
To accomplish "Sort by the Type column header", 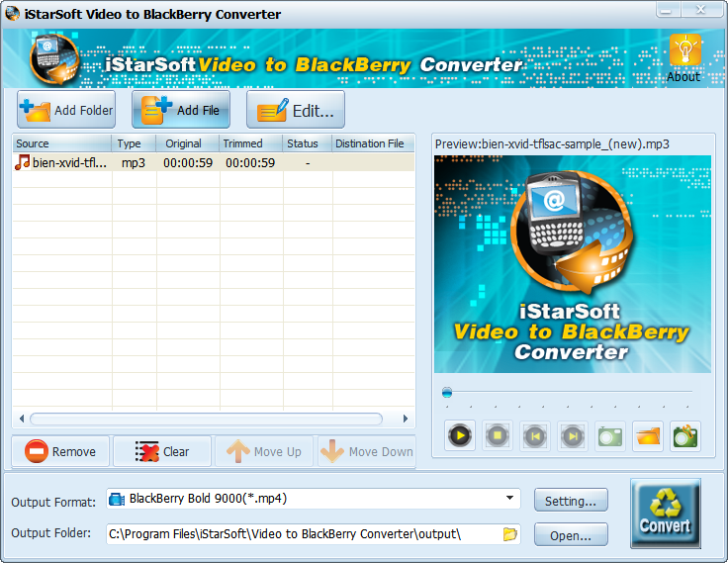I will pyautogui.click(x=134, y=143).
